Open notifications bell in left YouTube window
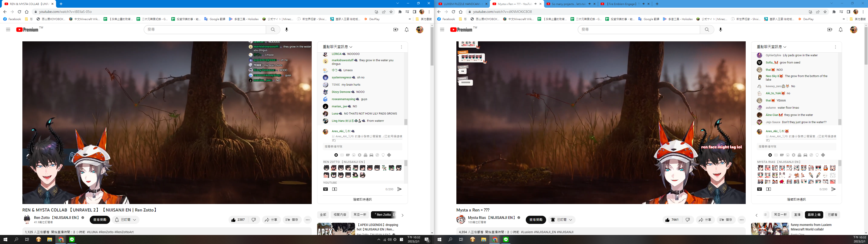Screen dimensions: 868x244 tap(407, 30)
